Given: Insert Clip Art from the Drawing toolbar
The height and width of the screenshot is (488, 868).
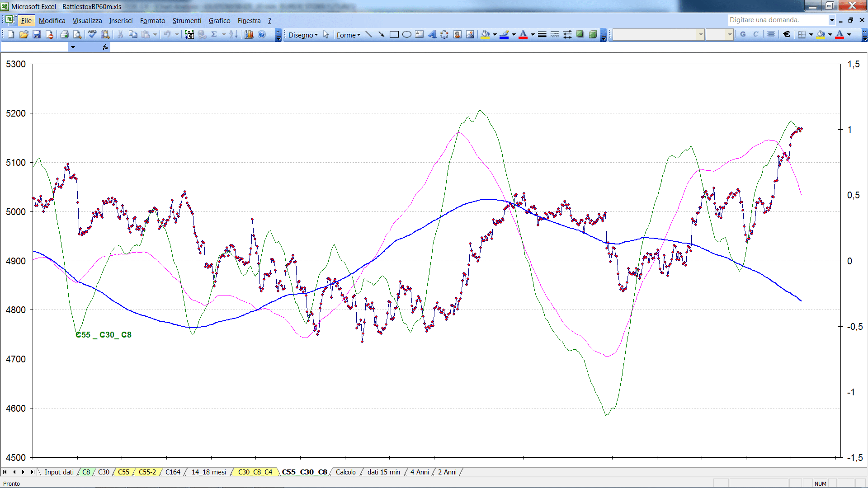Looking at the screenshot, I should tap(457, 34).
